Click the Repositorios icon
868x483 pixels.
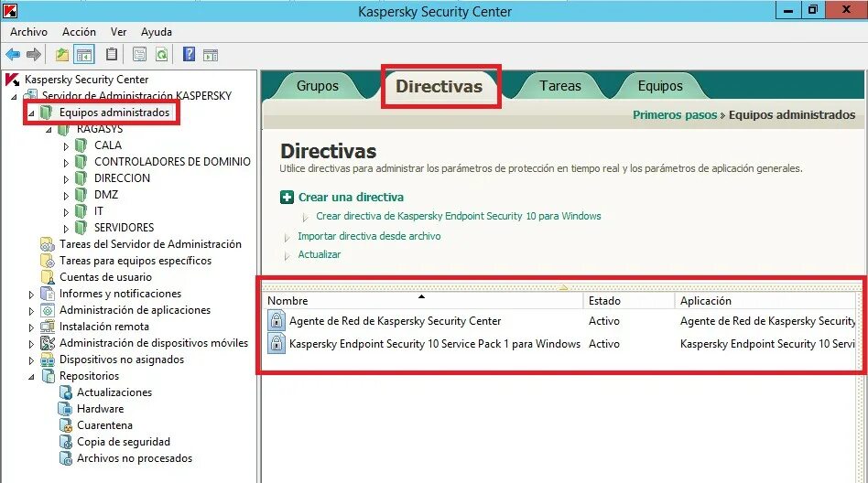(48, 376)
